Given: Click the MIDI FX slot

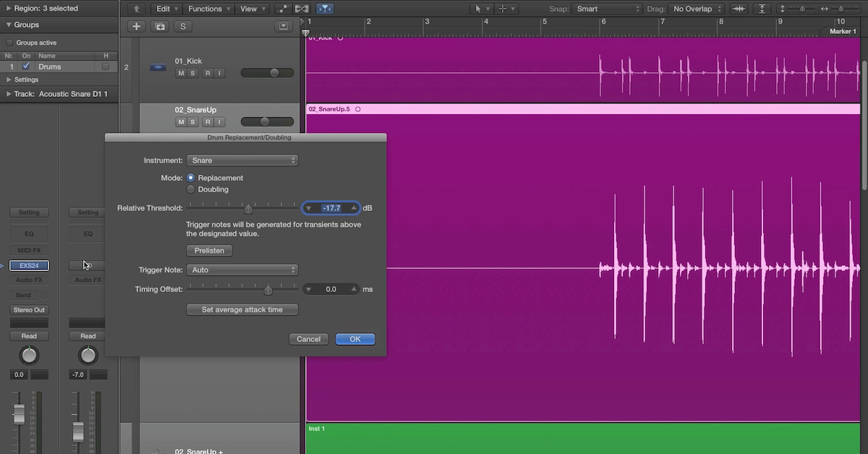Looking at the screenshot, I should pos(29,250).
